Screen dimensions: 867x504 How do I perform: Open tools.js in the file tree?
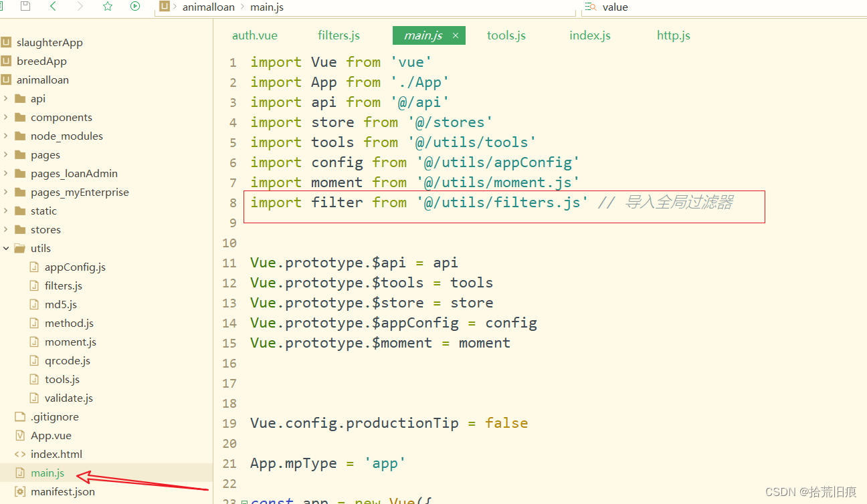(62, 379)
